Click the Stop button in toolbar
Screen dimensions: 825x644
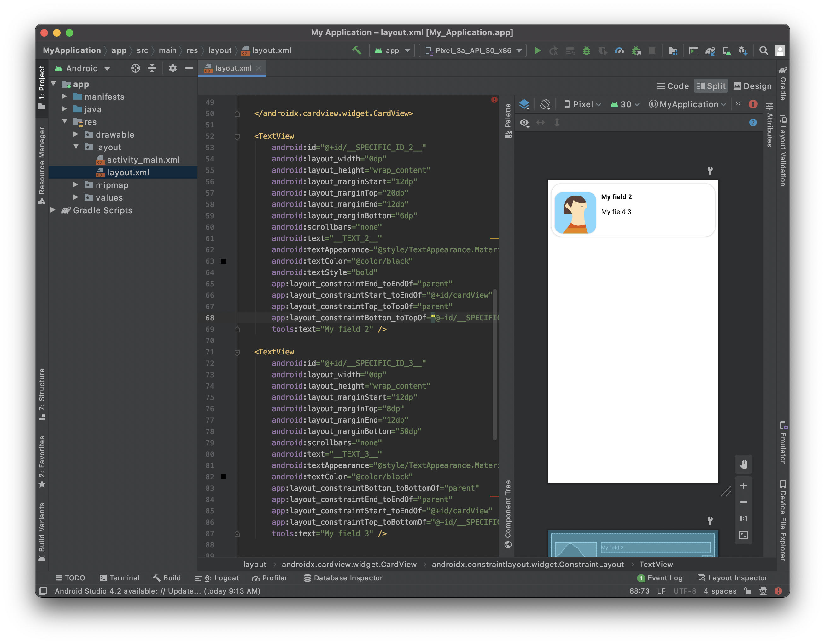click(652, 50)
